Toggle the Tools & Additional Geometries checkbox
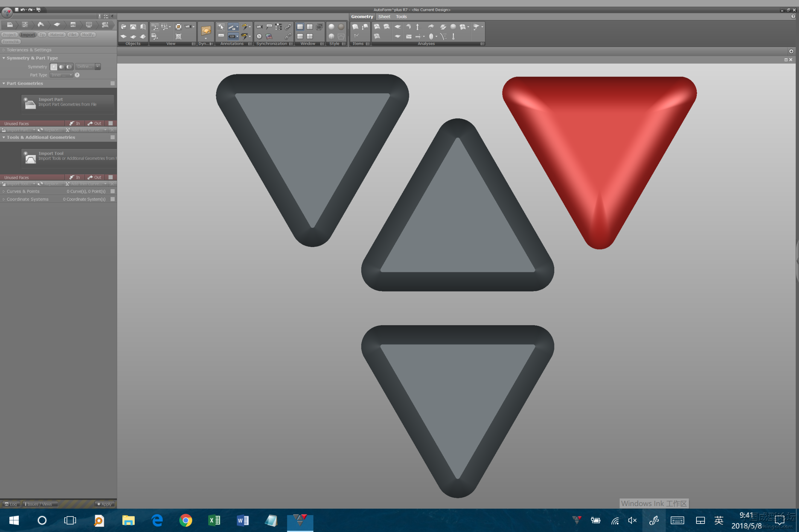 tap(112, 137)
